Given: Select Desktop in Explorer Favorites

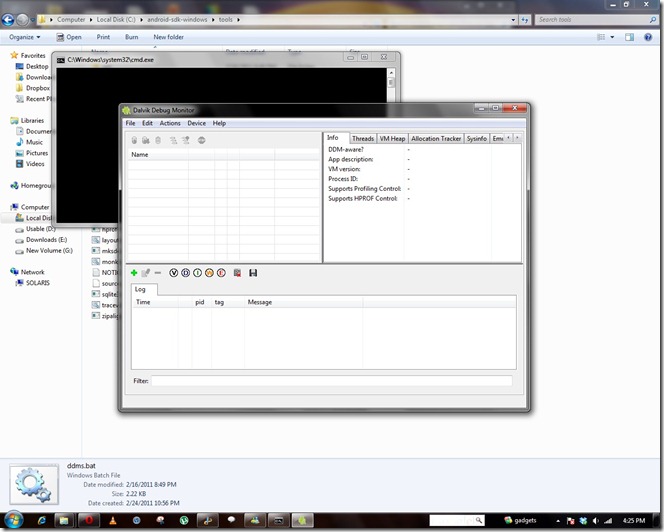Looking at the screenshot, I should pyautogui.click(x=32, y=66).
